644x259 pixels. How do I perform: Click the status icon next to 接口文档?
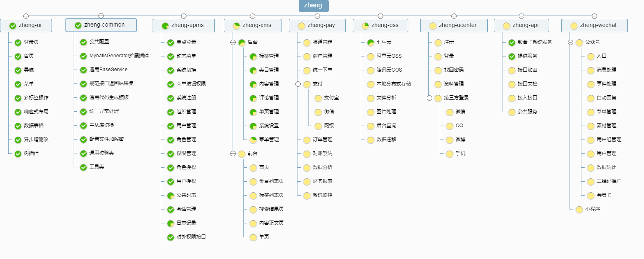[x=512, y=84]
